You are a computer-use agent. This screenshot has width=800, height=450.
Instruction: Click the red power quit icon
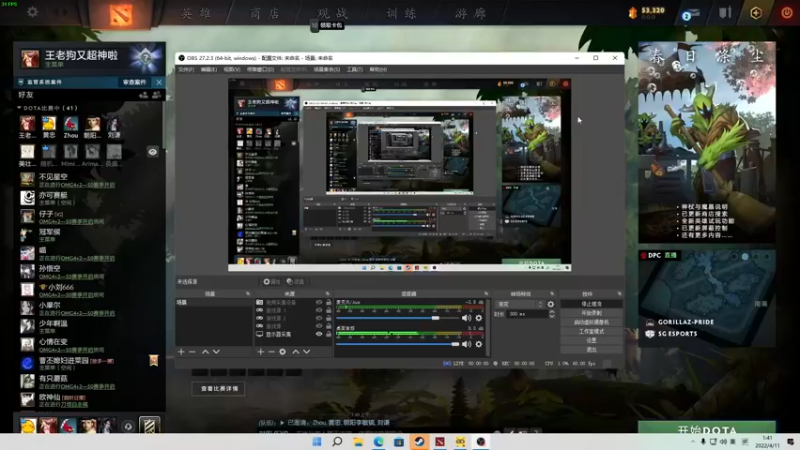click(x=787, y=13)
